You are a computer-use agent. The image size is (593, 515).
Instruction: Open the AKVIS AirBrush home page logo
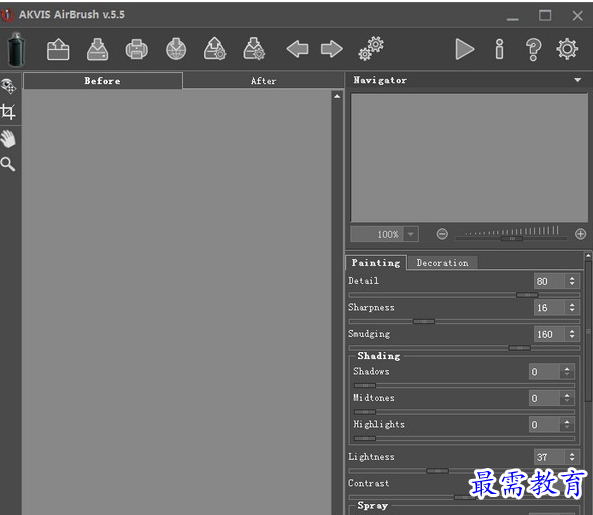pyautogui.click(x=16, y=49)
